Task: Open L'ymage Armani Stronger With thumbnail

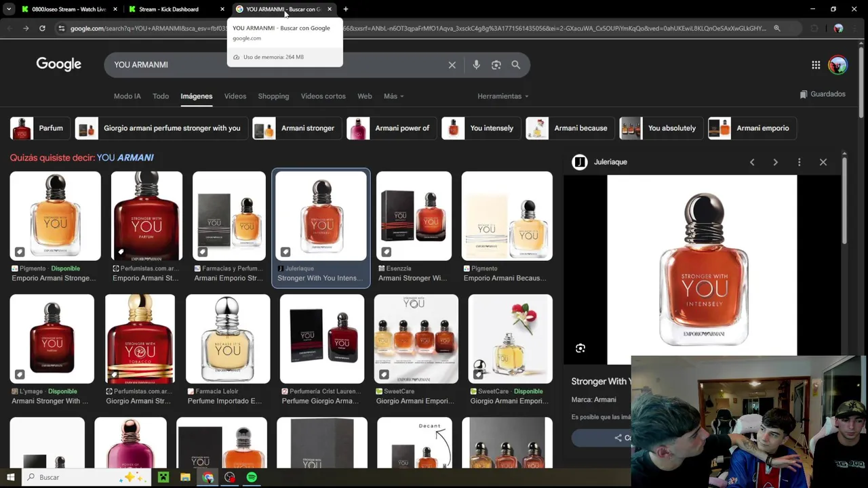Action: [x=52, y=339]
